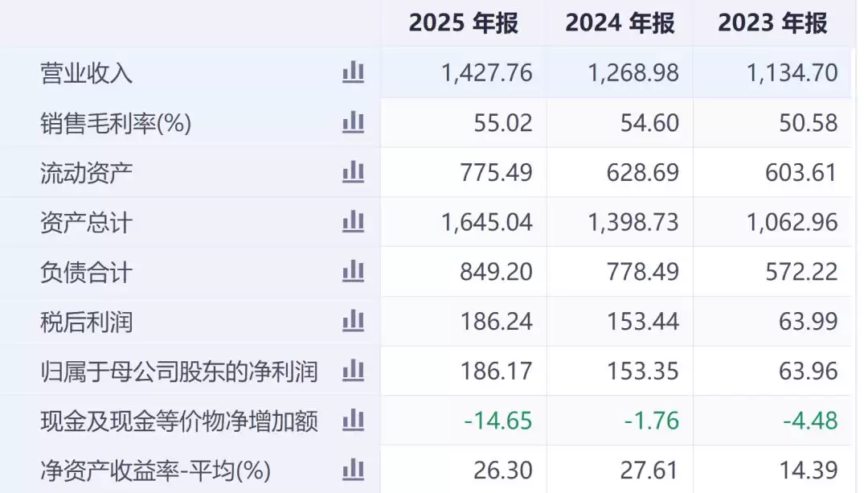Click the 营业收入 row label

(x=86, y=73)
